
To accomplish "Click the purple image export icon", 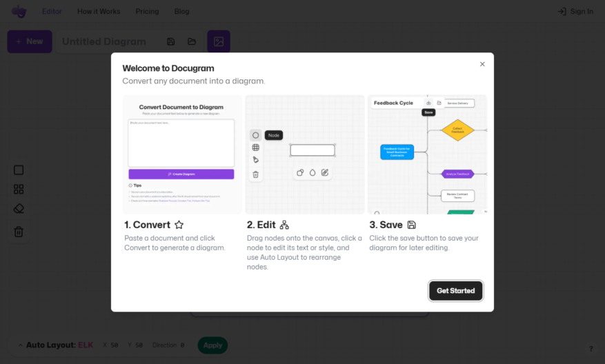I will pos(219,41).
